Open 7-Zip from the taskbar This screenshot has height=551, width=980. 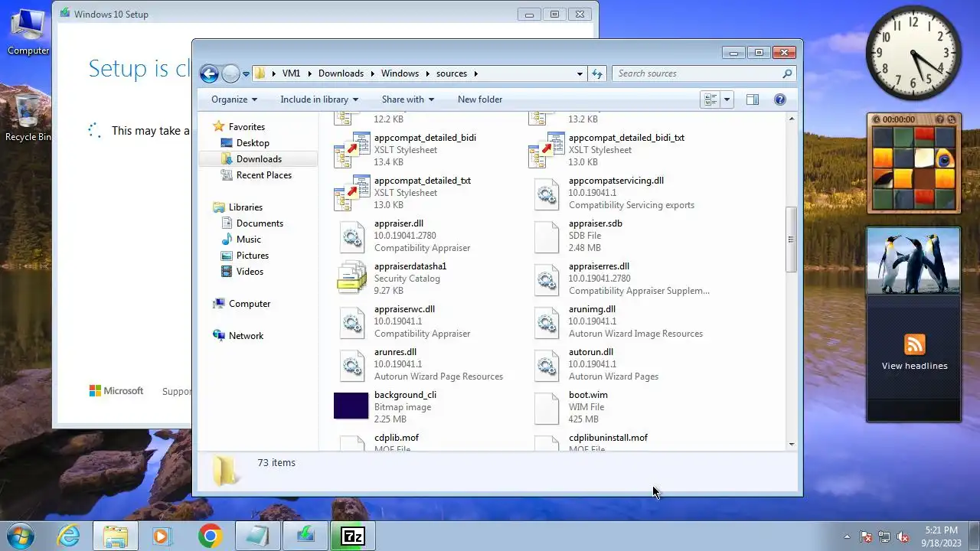point(353,536)
